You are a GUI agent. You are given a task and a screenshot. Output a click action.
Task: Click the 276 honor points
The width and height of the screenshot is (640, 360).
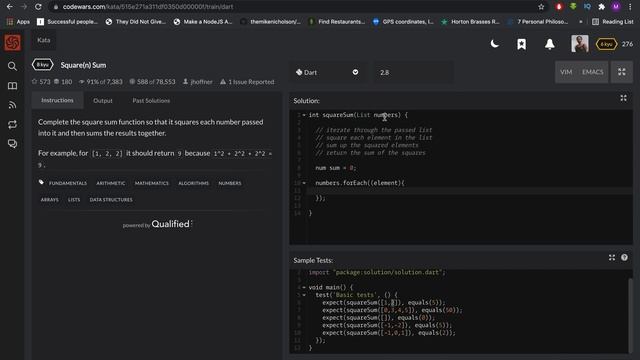[627, 44]
